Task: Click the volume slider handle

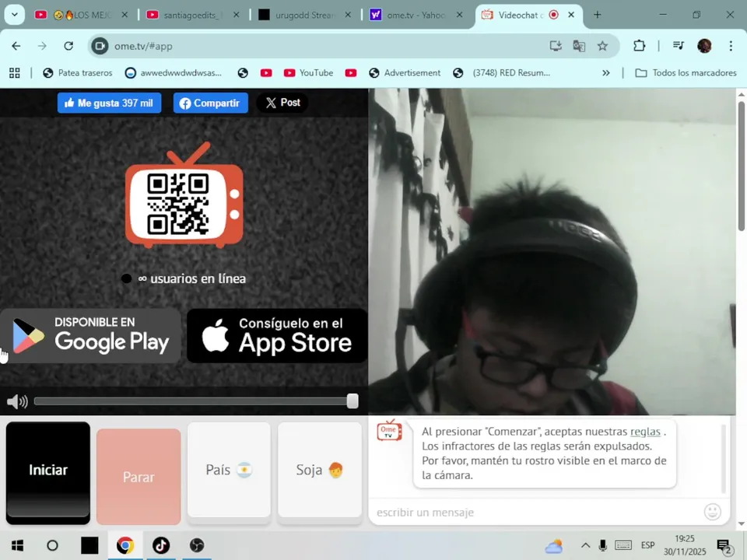Action: (352, 401)
